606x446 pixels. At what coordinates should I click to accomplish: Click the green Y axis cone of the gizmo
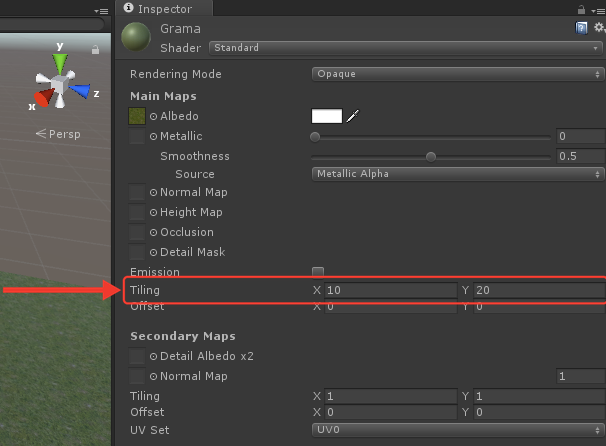point(60,63)
